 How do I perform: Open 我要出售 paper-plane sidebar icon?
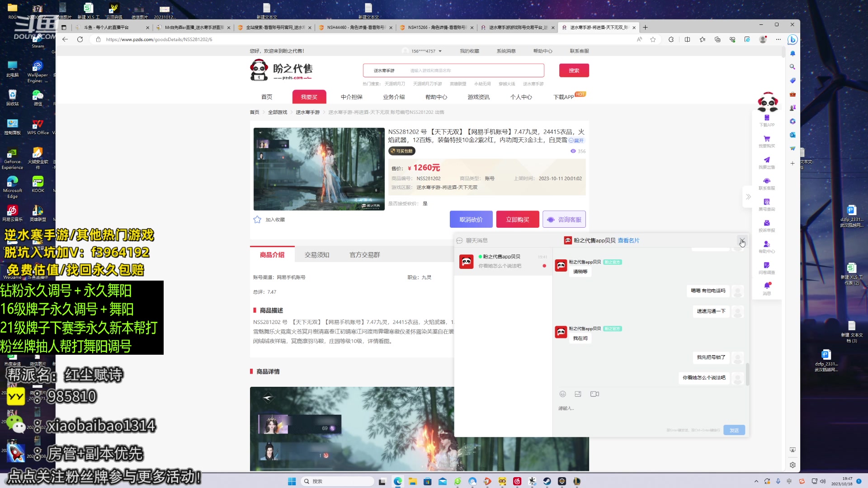coord(767,160)
